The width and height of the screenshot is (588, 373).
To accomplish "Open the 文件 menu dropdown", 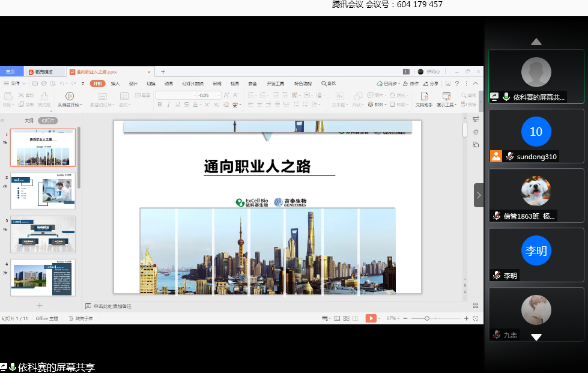I will pyautogui.click(x=15, y=83).
